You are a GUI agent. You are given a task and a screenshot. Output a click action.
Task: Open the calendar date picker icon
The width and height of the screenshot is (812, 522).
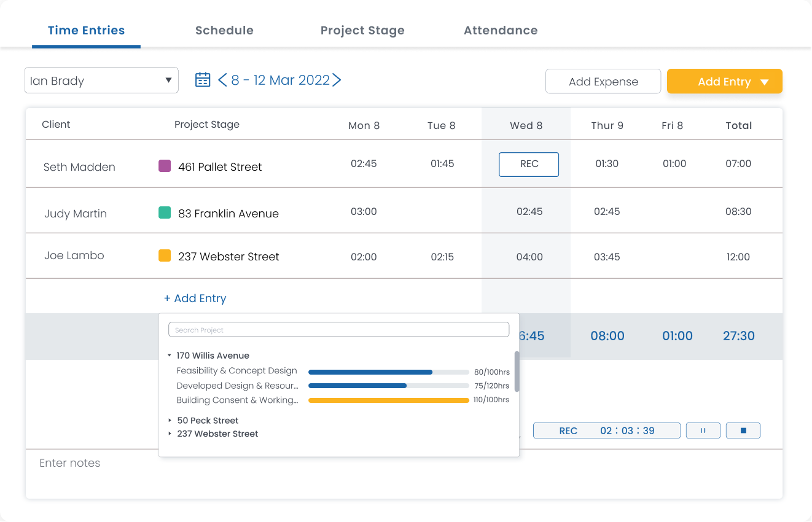click(x=202, y=79)
